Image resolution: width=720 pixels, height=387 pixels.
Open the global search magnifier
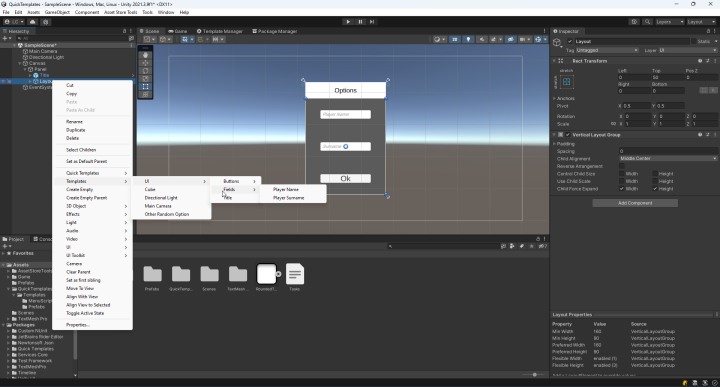(x=647, y=22)
